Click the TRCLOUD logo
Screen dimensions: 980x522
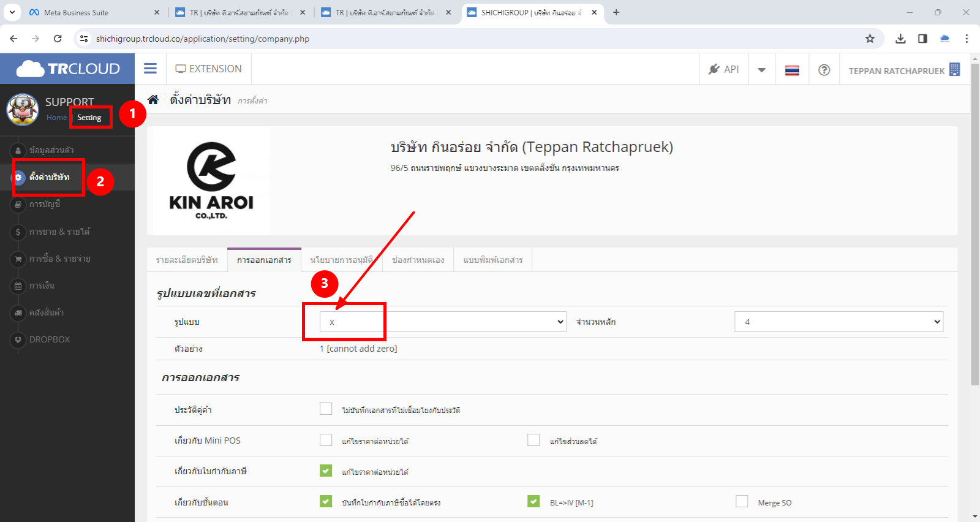coord(67,69)
